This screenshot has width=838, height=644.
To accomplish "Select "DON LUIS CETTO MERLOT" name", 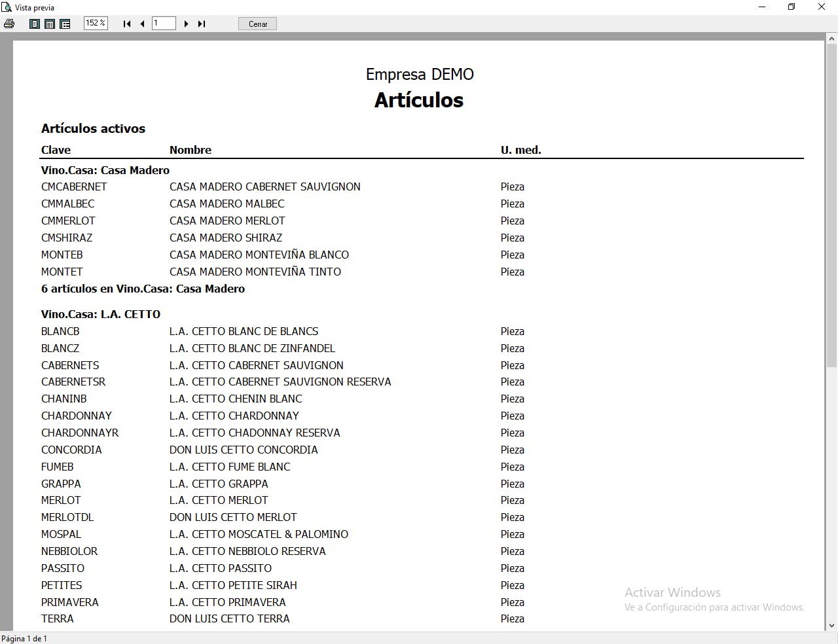I will tap(233, 517).
